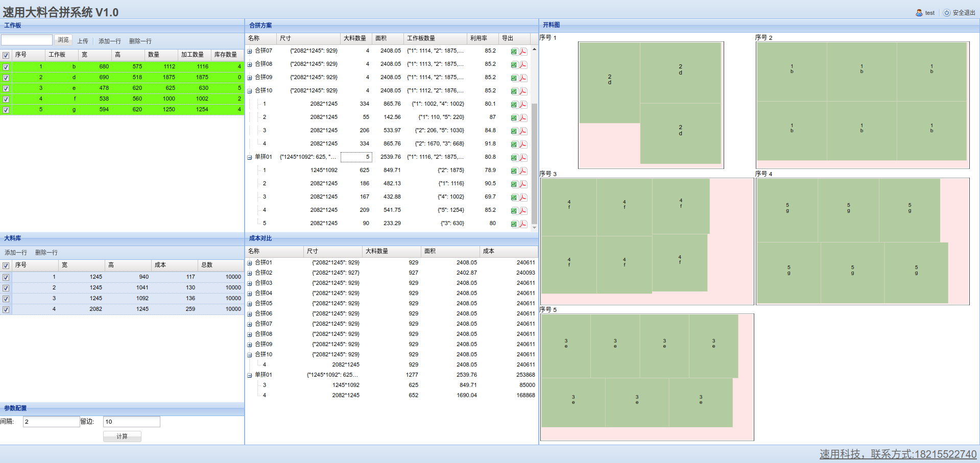
Task: Toggle checkbox for 工作板 row d
Action: pos(6,78)
